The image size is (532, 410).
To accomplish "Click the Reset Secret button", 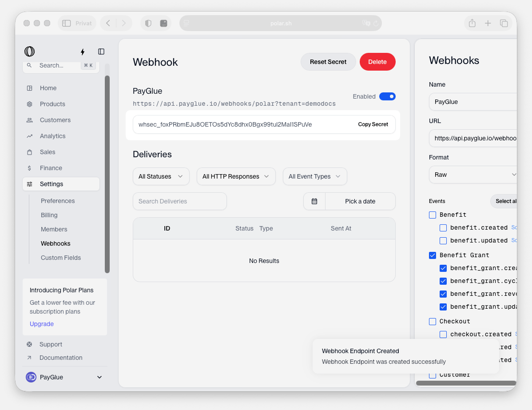I will pos(328,62).
